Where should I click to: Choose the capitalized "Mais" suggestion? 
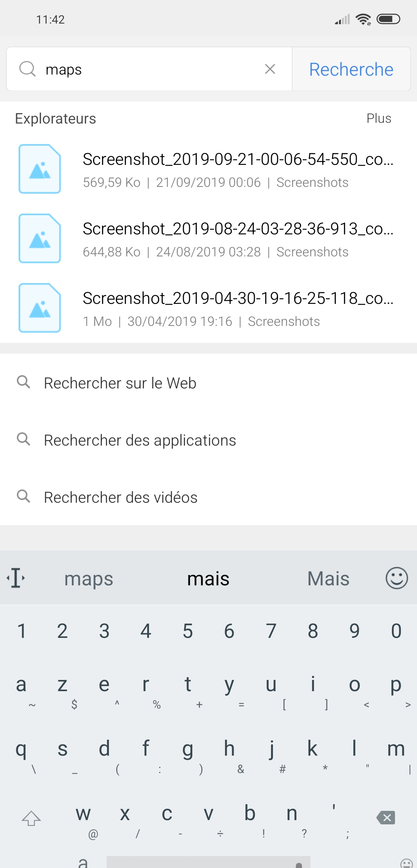328,578
